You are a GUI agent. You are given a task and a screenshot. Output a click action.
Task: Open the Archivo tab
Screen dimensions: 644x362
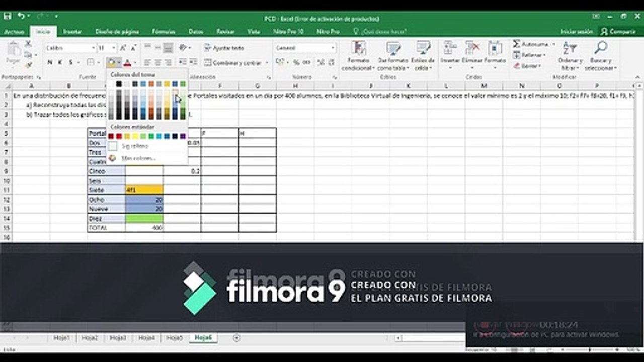click(14, 32)
